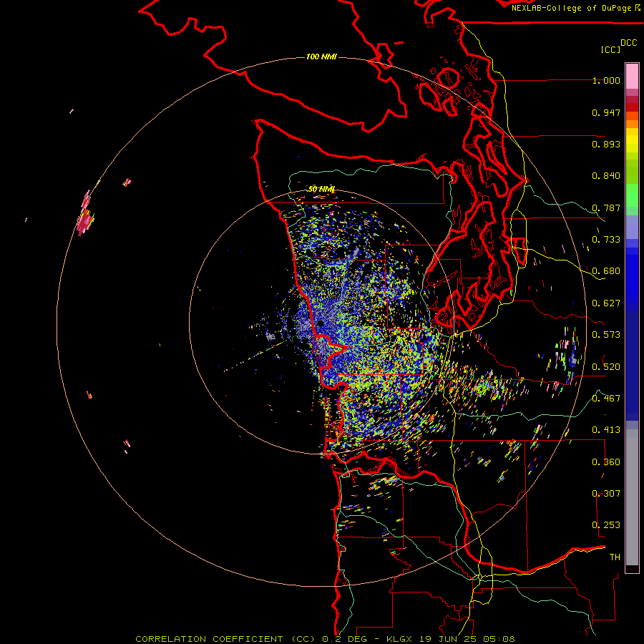Click the 0.680 color scale value
Viewport: 644px width, 644px height.
coord(606,271)
